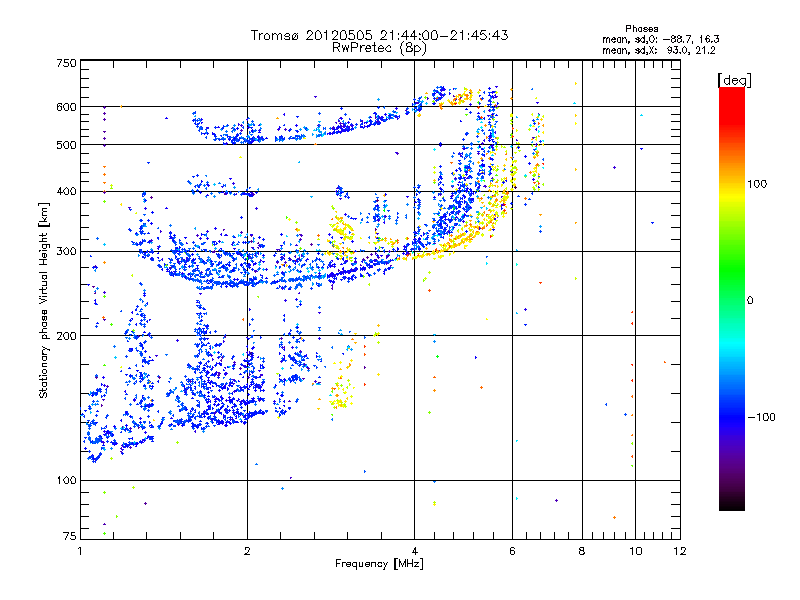Click the 'Phases' header text

(642, 29)
